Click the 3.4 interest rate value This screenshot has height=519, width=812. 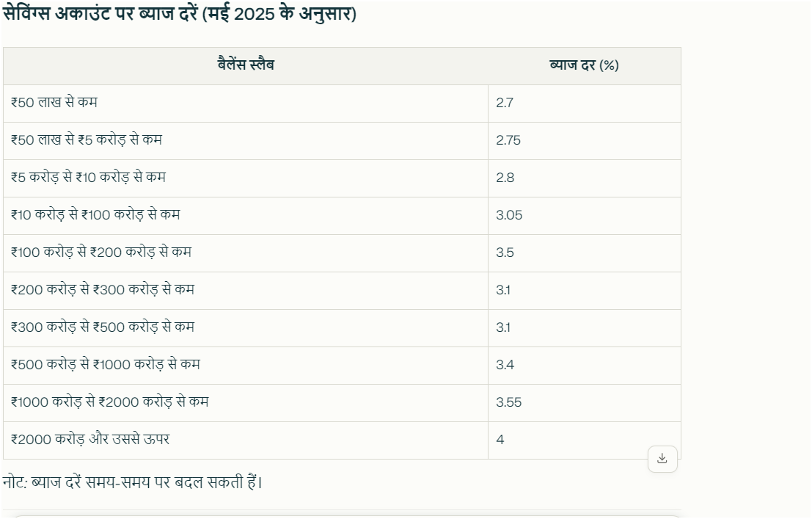(x=505, y=365)
